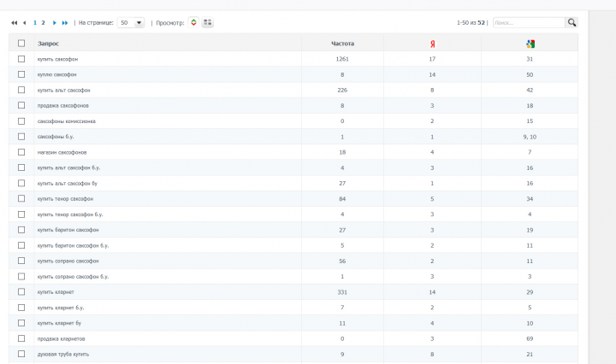The width and height of the screenshot is (616, 364).
Task: Click frequency value 1261
Action: (342, 59)
